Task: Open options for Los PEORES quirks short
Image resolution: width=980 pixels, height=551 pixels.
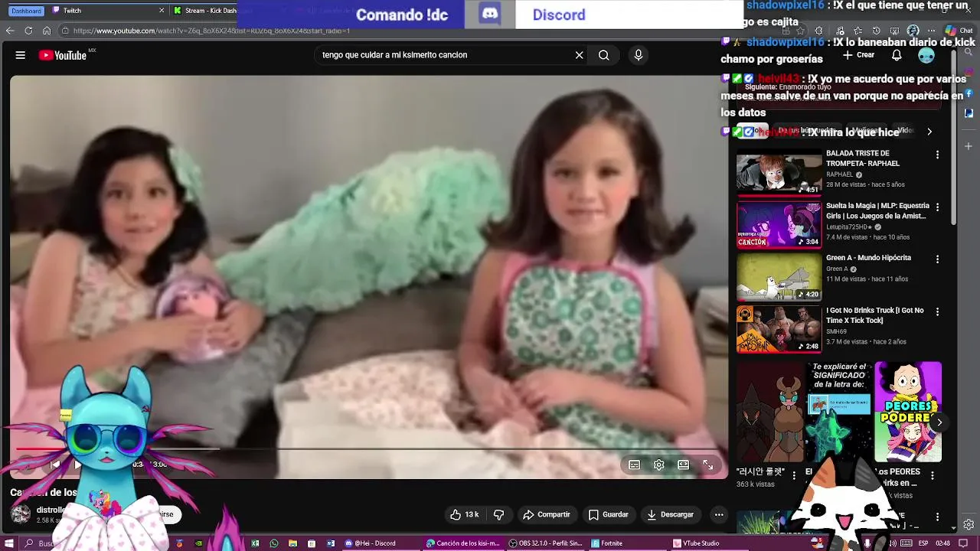Action: 933,476
